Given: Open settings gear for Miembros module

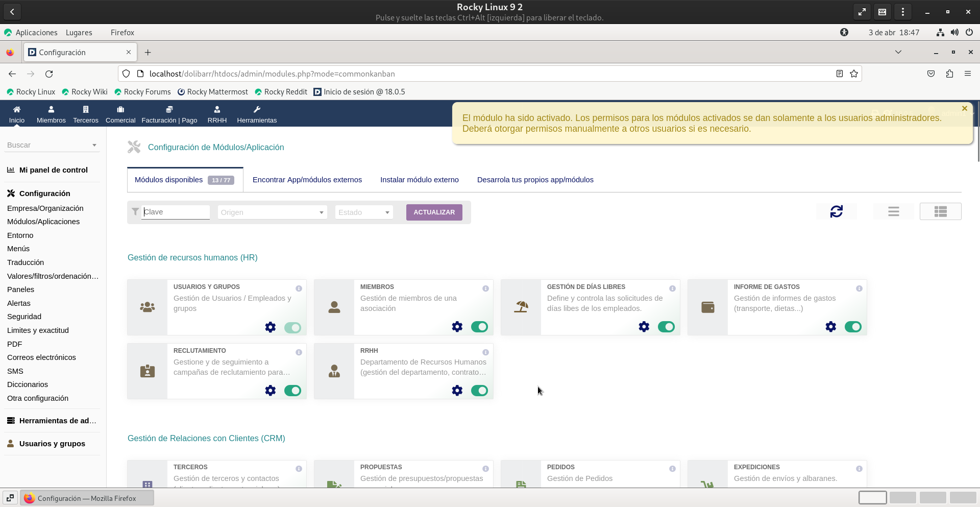Looking at the screenshot, I should (x=457, y=327).
